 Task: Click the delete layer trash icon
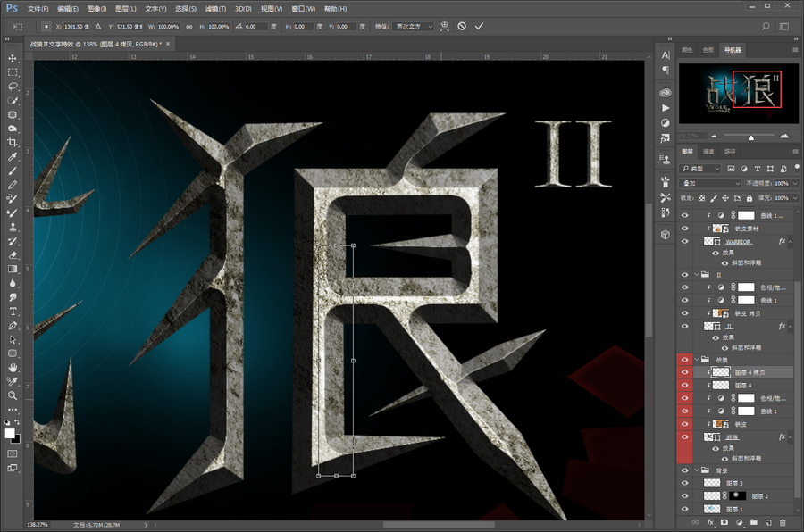(x=783, y=522)
